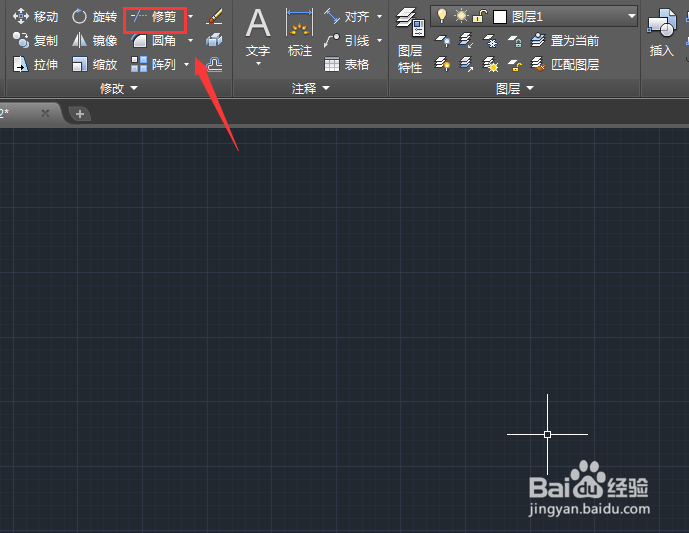Click the layer isolate icon in upper layer tool row
Screen dimensions: 689x533
[x=466, y=40]
